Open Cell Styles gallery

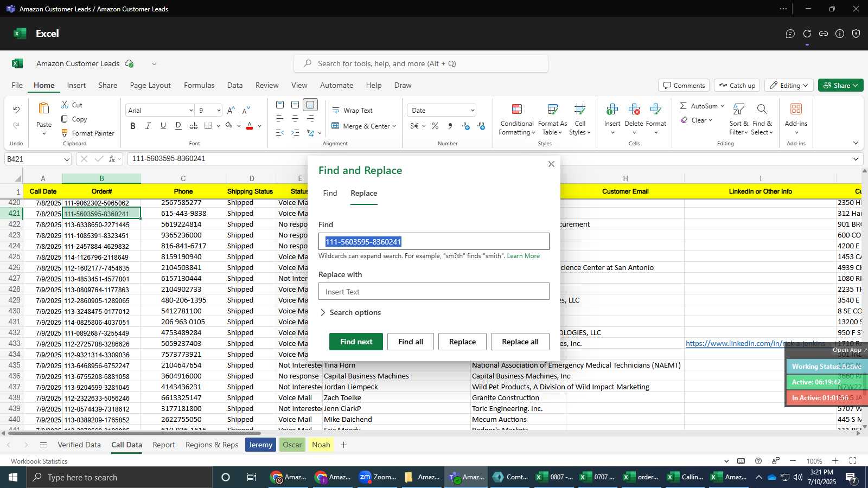coord(580,119)
